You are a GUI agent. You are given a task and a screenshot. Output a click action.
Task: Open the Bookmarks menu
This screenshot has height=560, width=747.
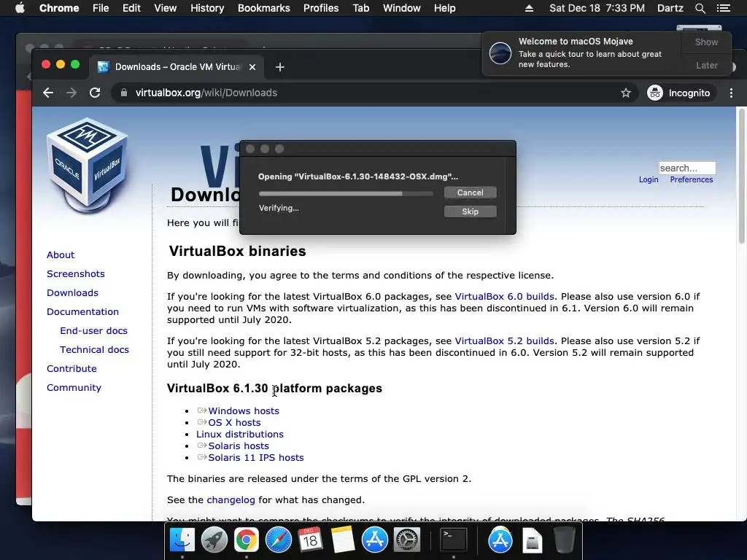(264, 8)
